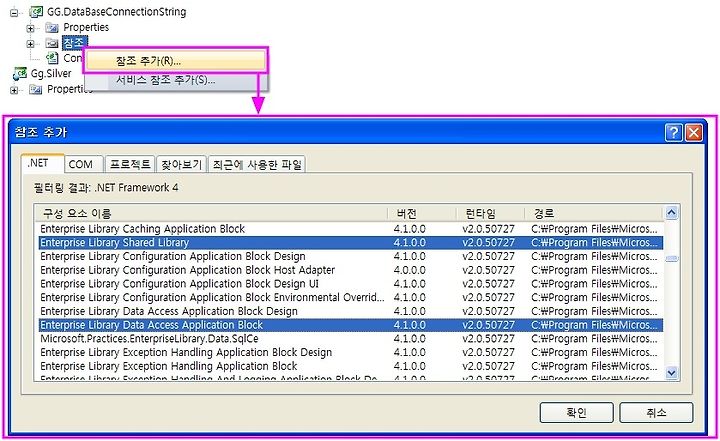Select Enterprise Library Caching Application Block
This screenshot has width=720, height=441.
click(350, 229)
